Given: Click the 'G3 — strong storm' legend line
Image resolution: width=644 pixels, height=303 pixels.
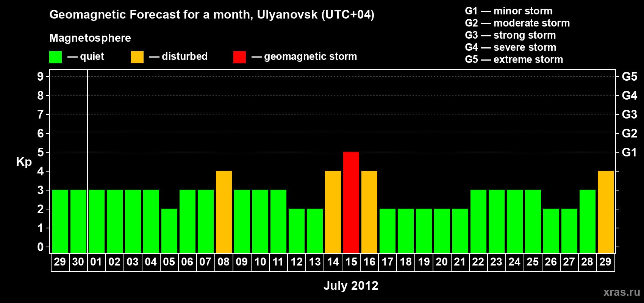Looking at the screenshot, I should (510, 35).
